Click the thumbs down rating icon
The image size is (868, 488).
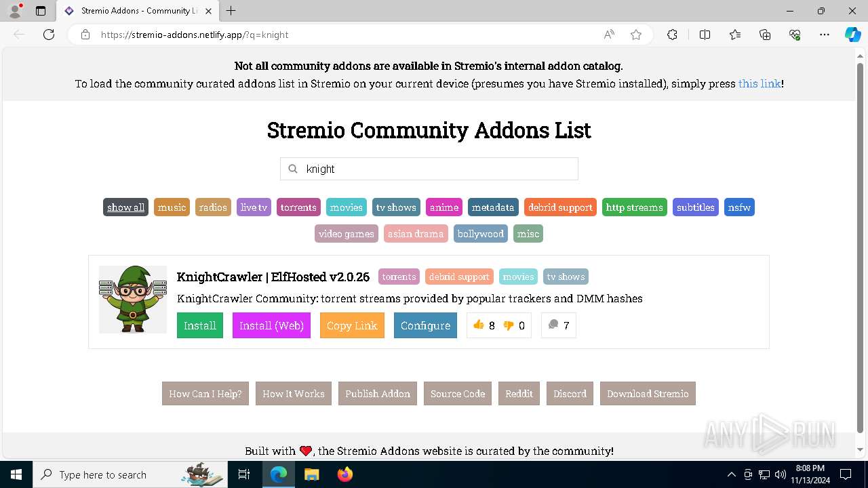[508, 325]
